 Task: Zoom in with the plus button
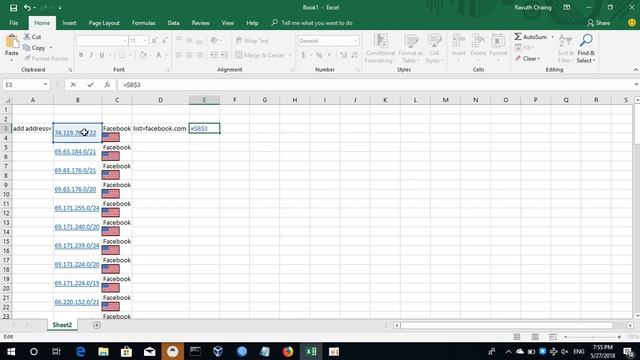tap(619, 337)
